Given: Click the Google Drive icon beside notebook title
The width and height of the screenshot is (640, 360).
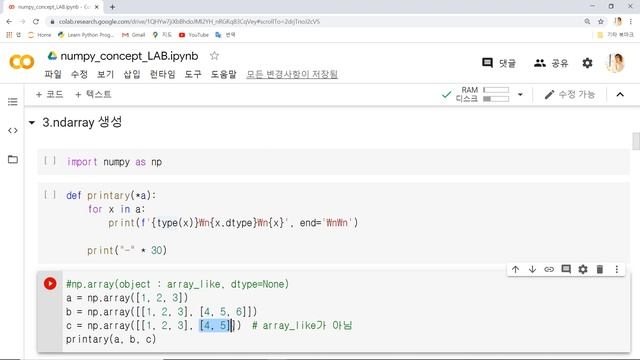Looking at the screenshot, I should [52, 56].
